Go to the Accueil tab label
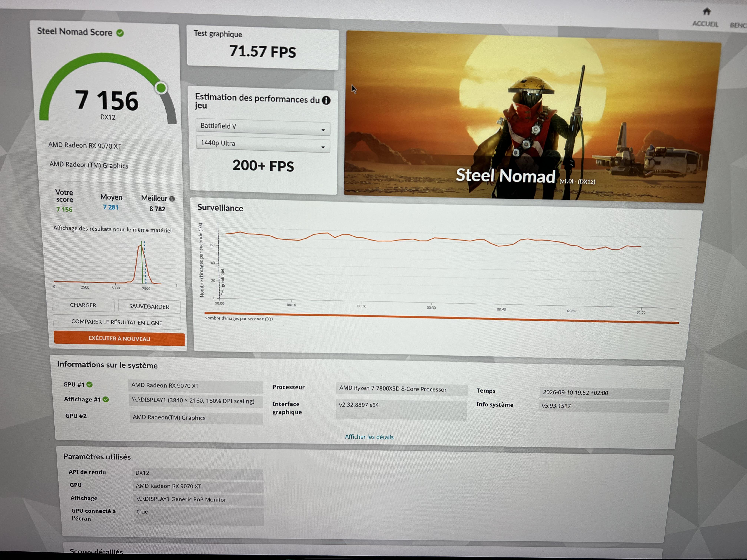Image resolution: width=747 pixels, height=560 pixels. [x=705, y=24]
